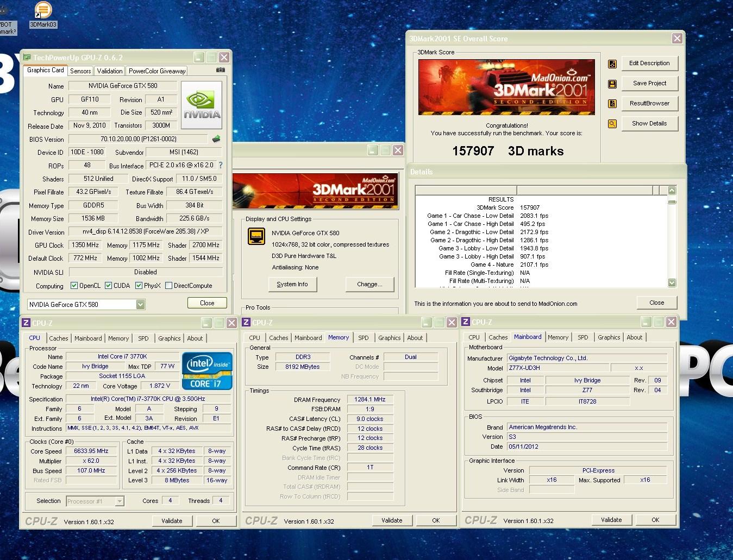Open Caches tab in the left CPU-Z window
The image size is (733, 560).
pyautogui.click(x=59, y=338)
